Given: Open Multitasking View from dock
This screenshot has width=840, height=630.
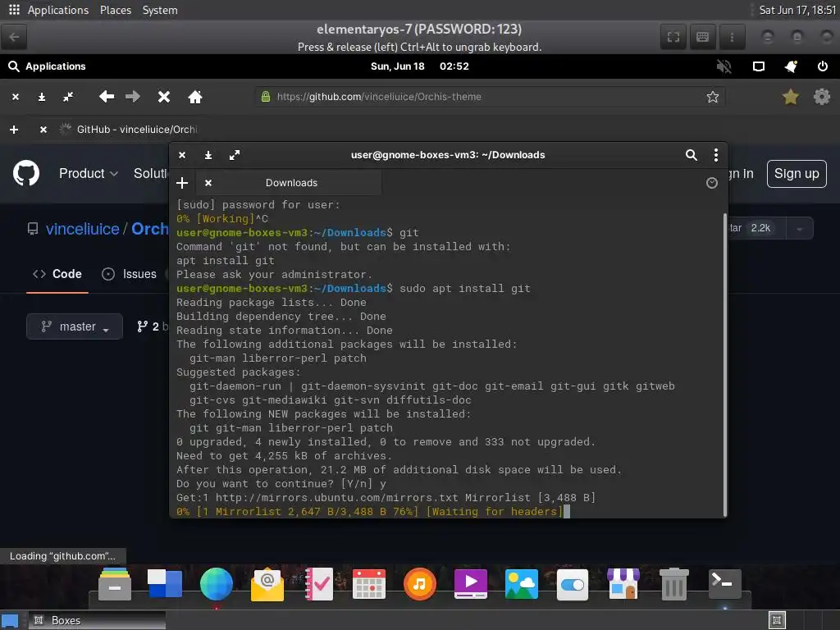Looking at the screenshot, I should 165,584.
